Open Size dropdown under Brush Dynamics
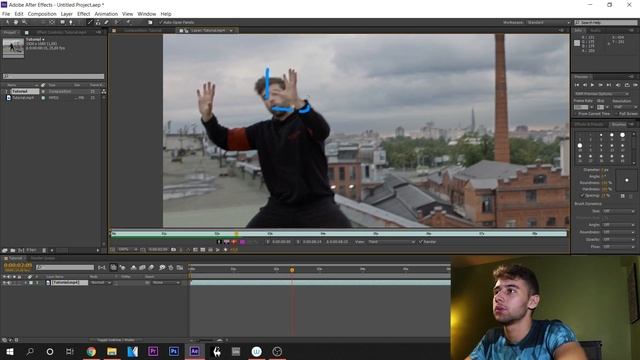 619,211
